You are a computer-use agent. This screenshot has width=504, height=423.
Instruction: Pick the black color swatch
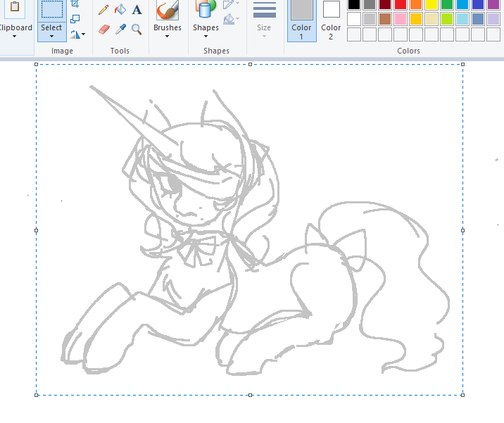coord(354,4)
